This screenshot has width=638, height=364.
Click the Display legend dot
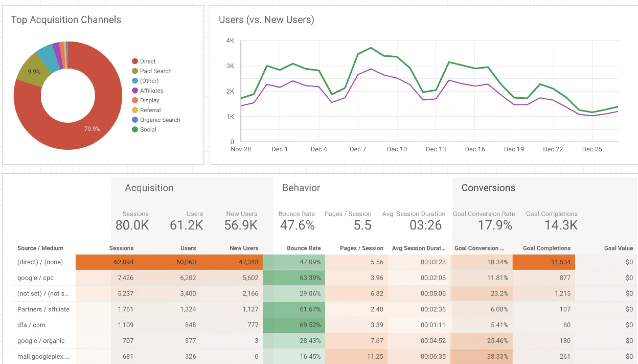135,100
